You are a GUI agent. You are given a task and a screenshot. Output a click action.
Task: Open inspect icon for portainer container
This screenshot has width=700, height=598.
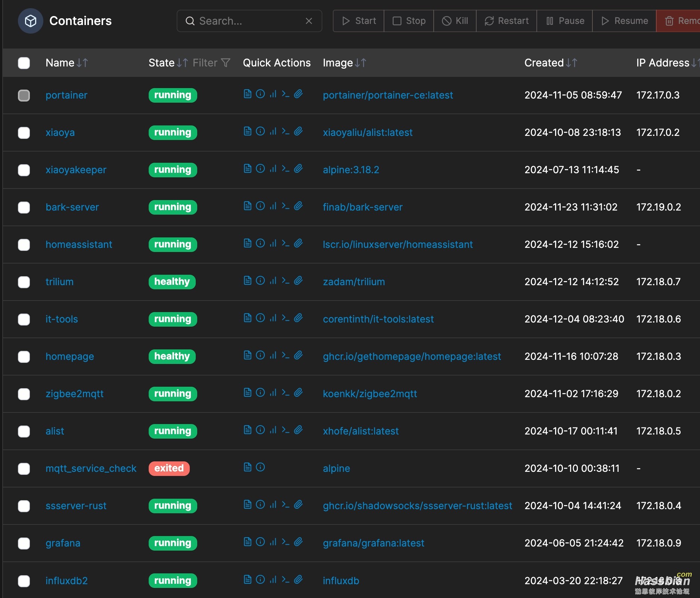[x=260, y=94]
